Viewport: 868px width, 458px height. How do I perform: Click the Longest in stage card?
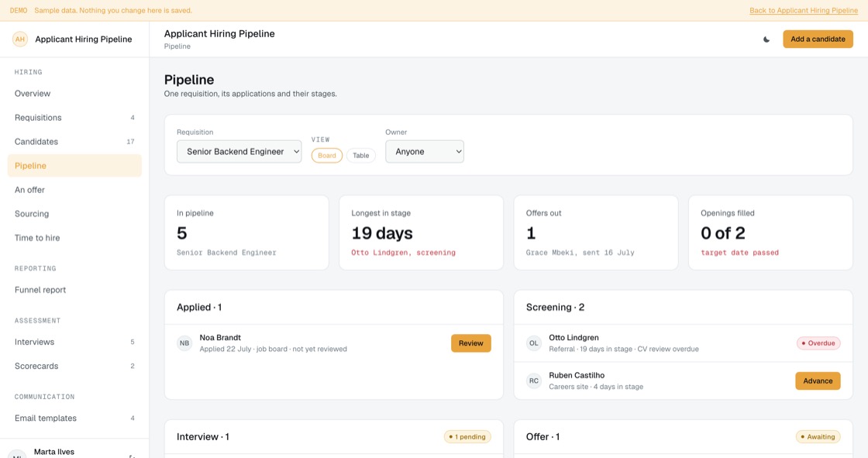(x=422, y=232)
